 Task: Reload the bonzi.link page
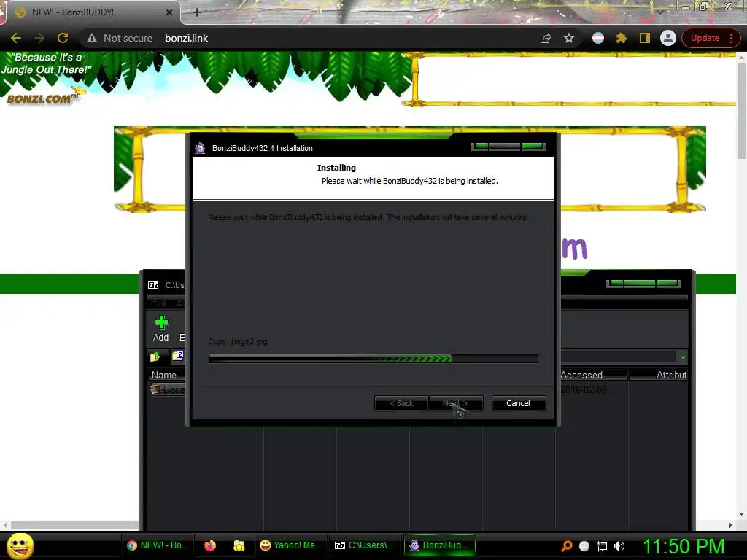coord(63,38)
